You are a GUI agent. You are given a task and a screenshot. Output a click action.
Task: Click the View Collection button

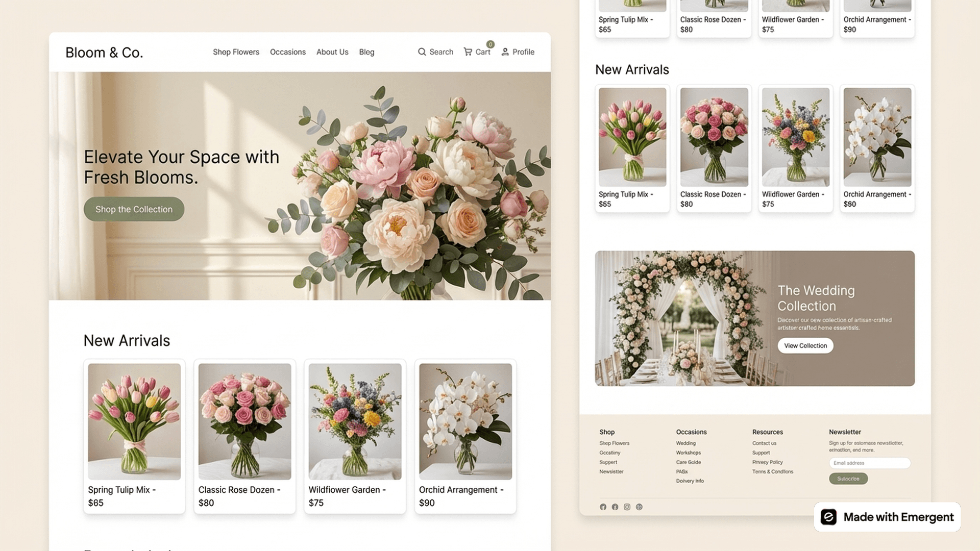pos(805,345)
